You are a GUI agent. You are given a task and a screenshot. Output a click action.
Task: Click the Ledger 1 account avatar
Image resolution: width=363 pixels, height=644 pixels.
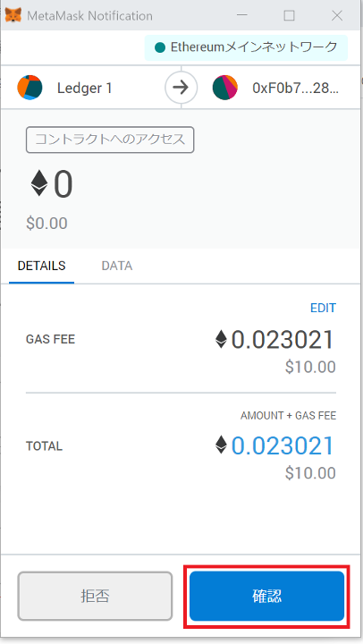point(30,88)
